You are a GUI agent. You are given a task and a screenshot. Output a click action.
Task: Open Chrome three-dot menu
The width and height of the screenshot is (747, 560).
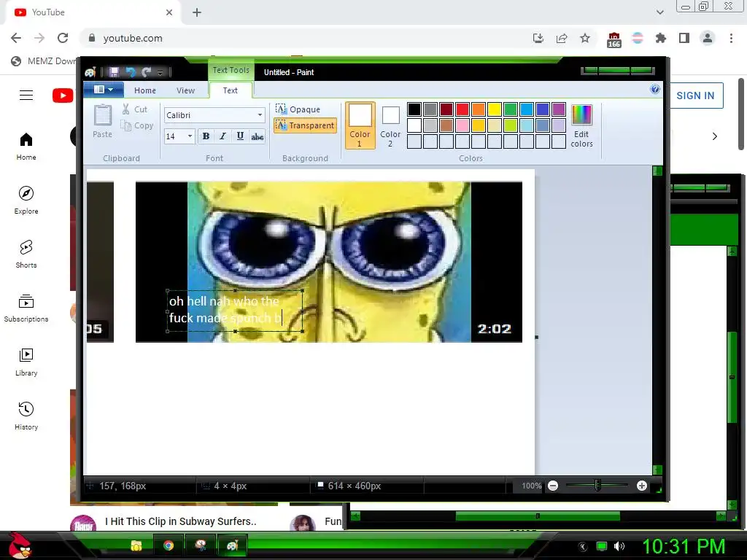coord(731,38)
